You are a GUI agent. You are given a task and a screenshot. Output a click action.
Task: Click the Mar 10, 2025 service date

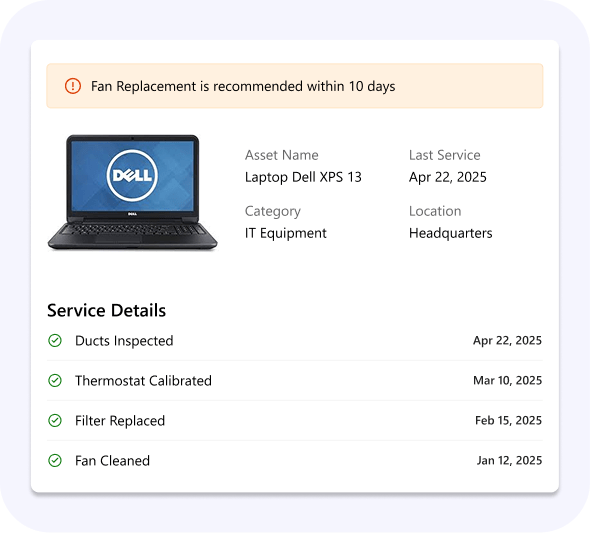point(508,380)
